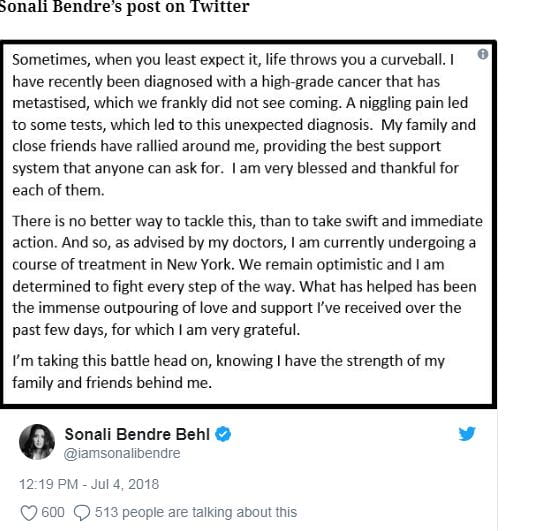The height and width of the screenshot is (531, 536).
Task: Click the words 'New York' in the tweet
Action: 199,265
